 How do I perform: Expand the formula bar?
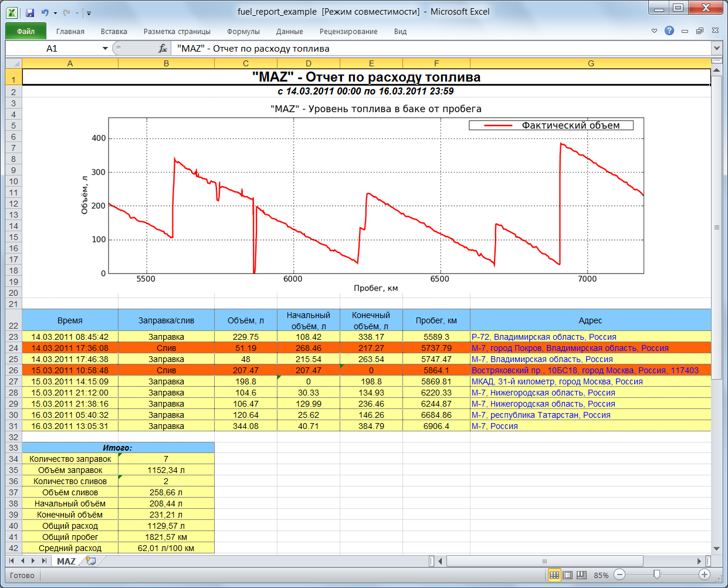tap(716, 49)
